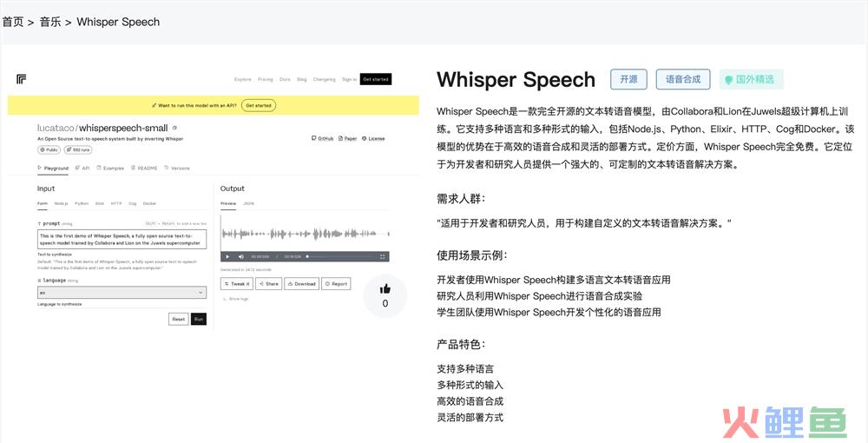868x443 pixels.
Task: Play the generated audio
Action: [x=227, y=256]
